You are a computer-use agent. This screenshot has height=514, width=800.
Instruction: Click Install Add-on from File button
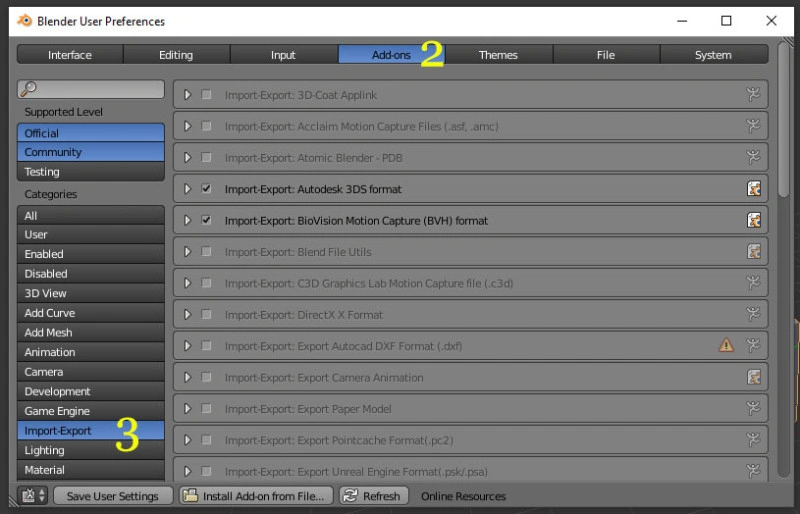pos(255,496)
